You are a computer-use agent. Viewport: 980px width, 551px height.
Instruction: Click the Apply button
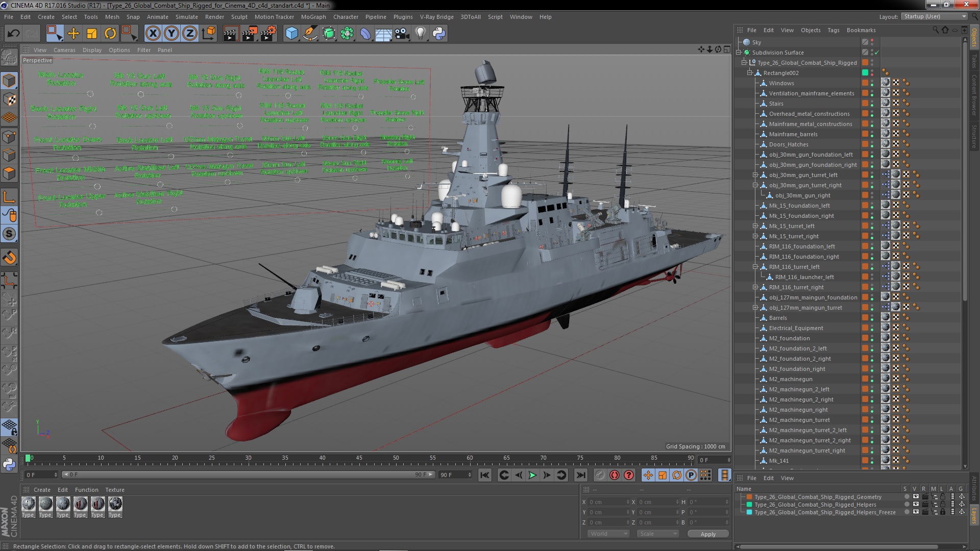(x=708, y=534)
